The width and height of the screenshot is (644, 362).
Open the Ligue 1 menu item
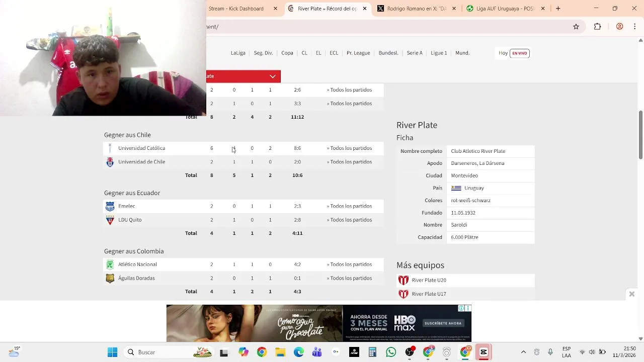(439, 53)
